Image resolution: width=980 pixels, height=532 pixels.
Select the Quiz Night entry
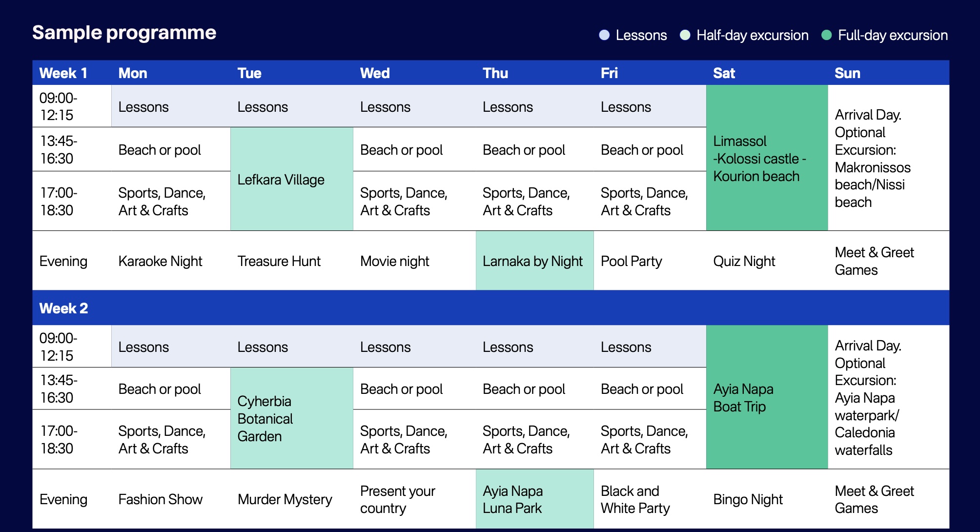coord(744,261)
